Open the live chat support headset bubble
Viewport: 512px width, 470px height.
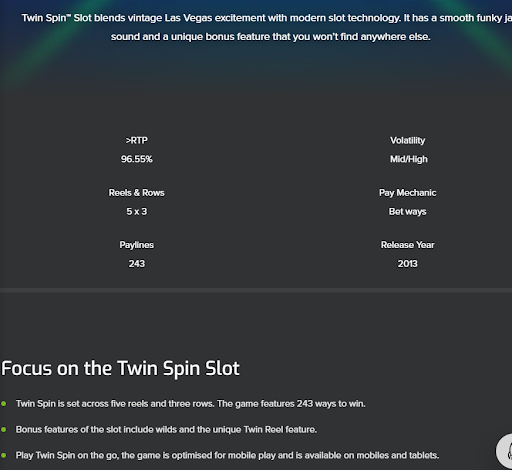pyautogui.click(x=505, y=451)
